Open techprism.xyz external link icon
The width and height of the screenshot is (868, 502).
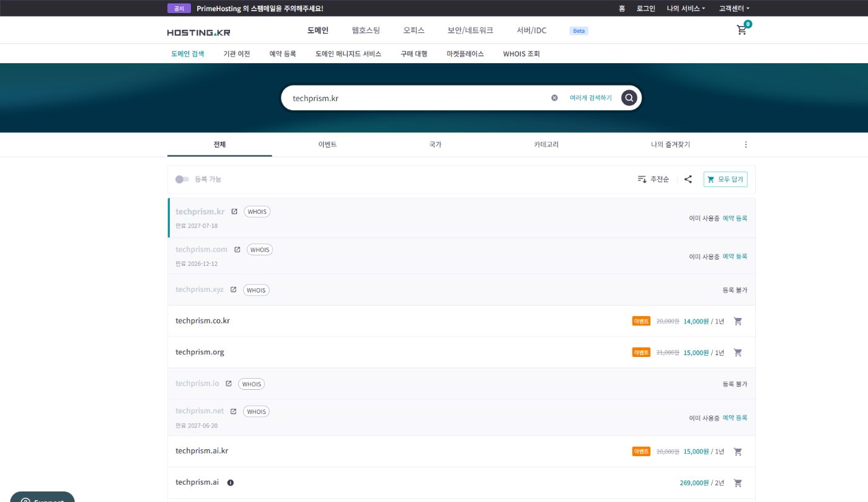pos(233,289)
